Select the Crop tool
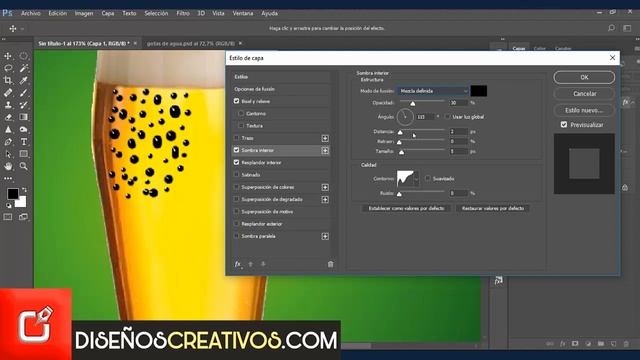The width and height of the screenshot is (640, 360). coord(8,80)
